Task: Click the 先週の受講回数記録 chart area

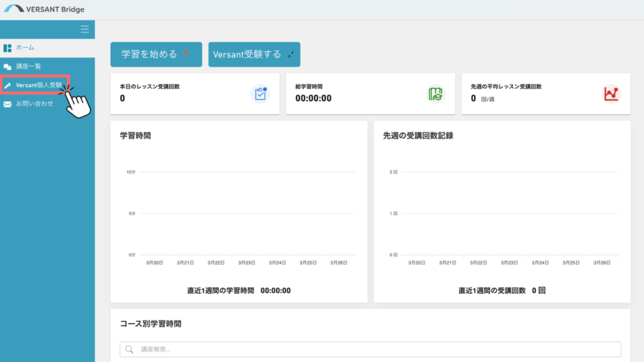Action: [x=502, y=214]
